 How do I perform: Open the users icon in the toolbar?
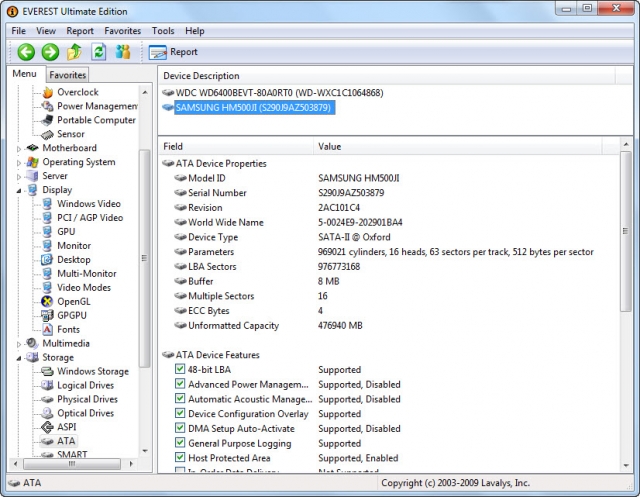tap(122, 52)
